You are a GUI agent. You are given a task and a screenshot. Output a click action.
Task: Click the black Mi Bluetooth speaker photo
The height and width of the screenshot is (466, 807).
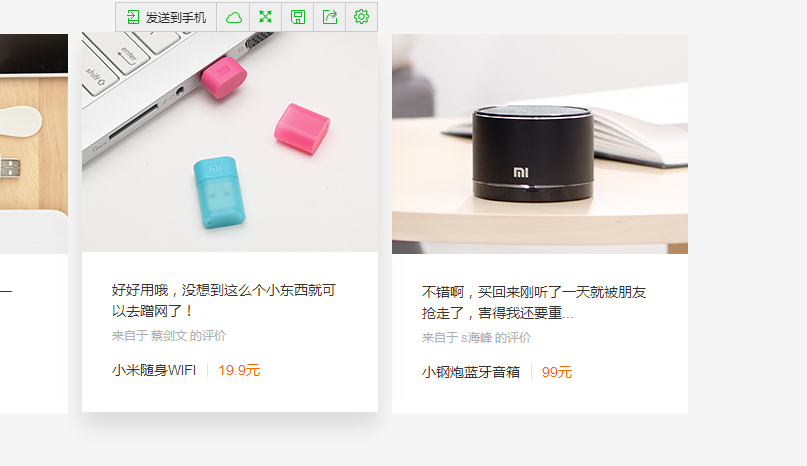[532, 153]
